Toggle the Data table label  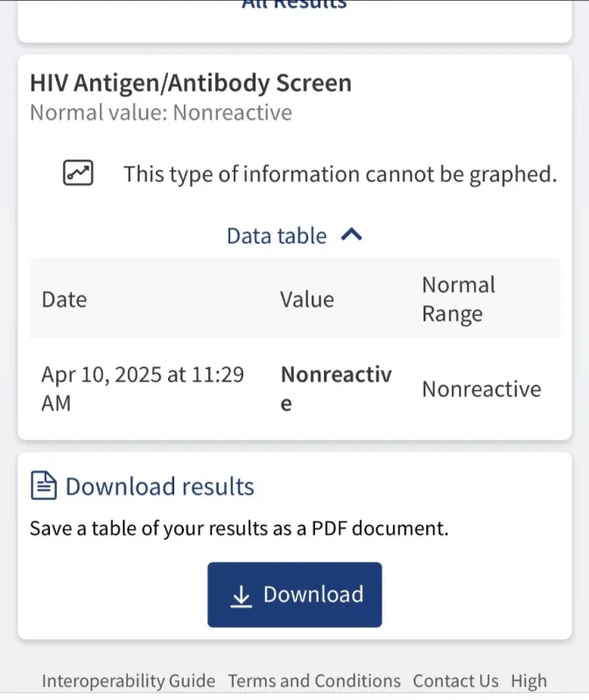(x=277, y=236)
